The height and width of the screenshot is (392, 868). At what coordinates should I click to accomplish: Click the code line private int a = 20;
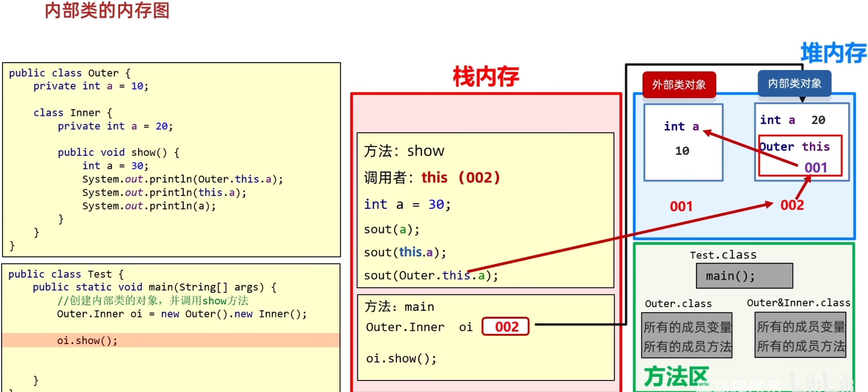[115, 126]
